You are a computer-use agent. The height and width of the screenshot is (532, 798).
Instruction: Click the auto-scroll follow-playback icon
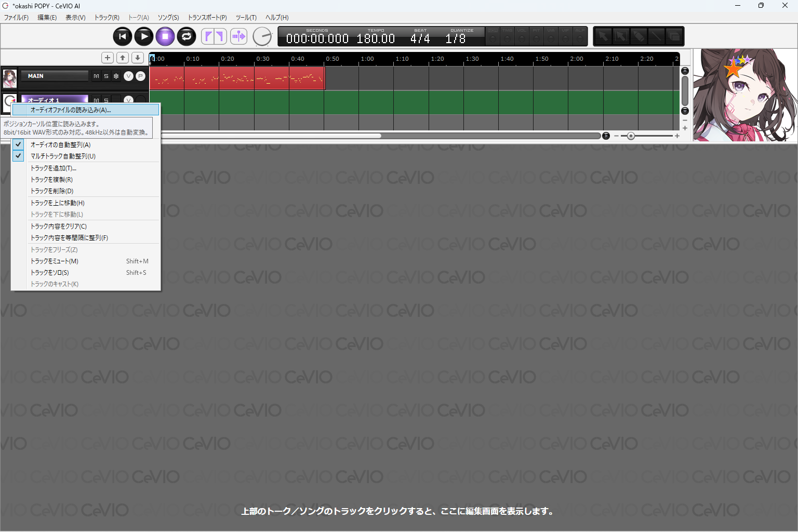238,36
